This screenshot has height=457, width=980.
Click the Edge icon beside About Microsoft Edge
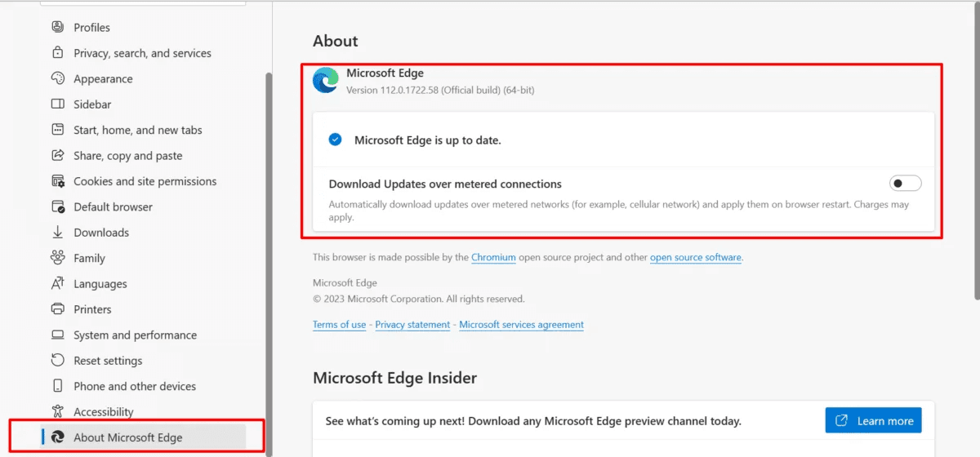pos(57,437)
